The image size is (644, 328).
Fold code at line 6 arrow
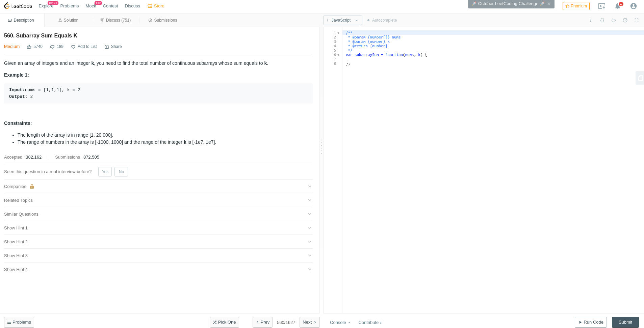(338, 55)
